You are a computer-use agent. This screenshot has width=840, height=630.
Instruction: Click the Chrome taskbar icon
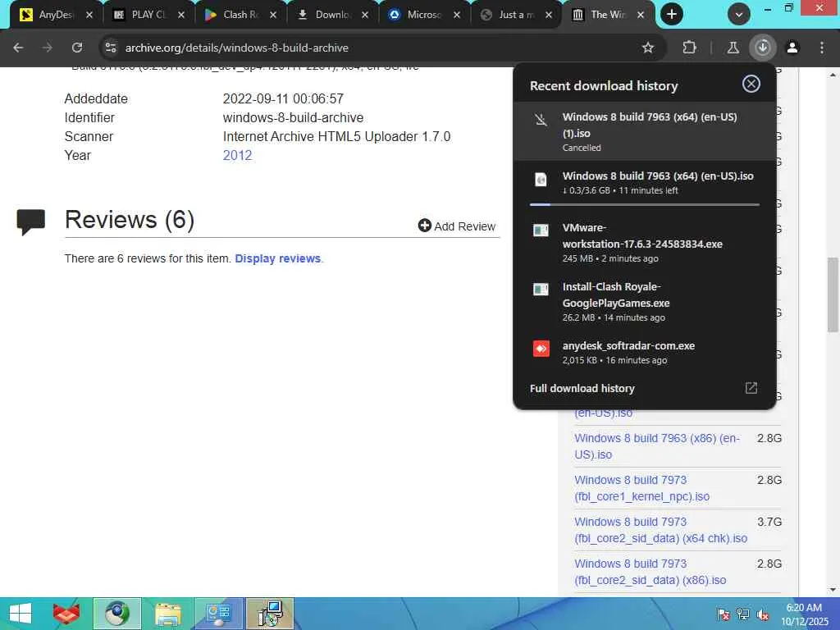[x=116, y=614]
